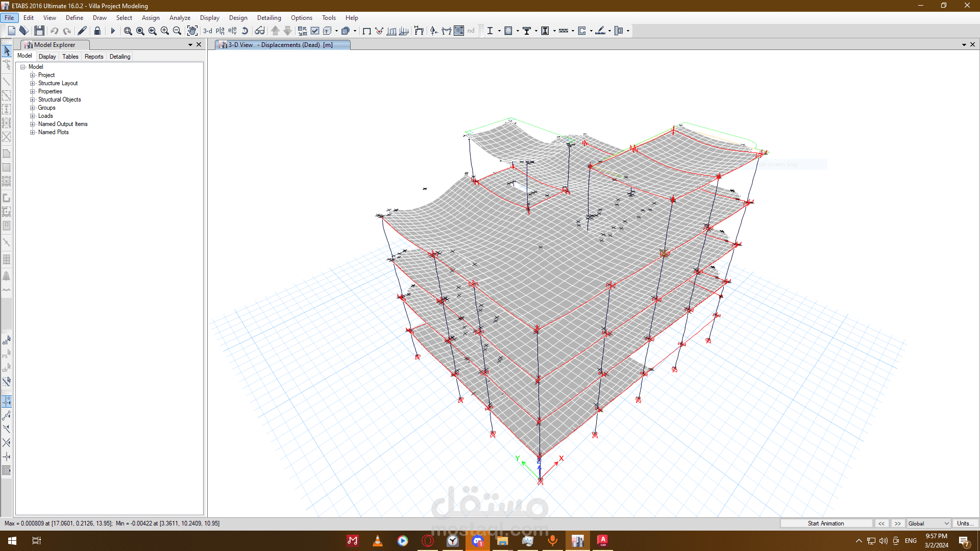
Task: Click the select all icon
Action: tap(7, 340)
